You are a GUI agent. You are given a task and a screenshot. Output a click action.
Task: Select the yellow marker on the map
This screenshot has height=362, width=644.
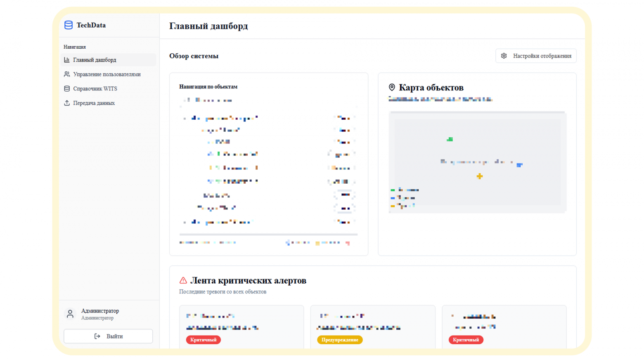(x=480, y=176)
